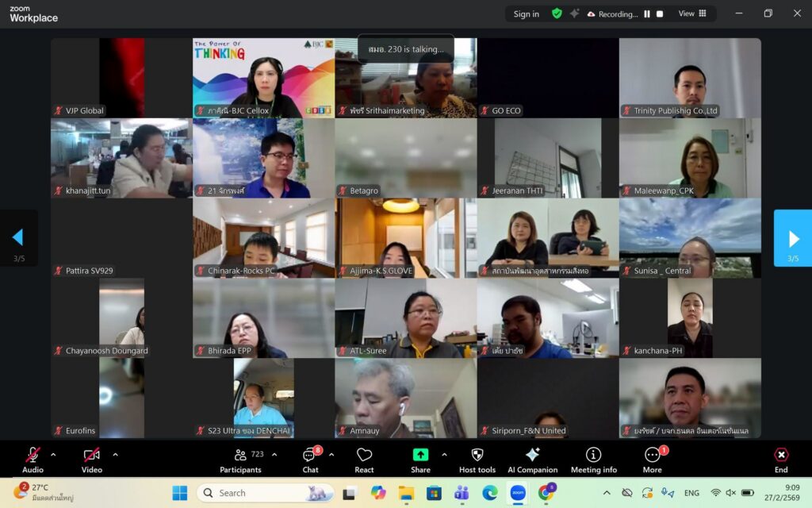End the meeting
The height and width of the screenshot is (508, 812).
tap(781, 460)
